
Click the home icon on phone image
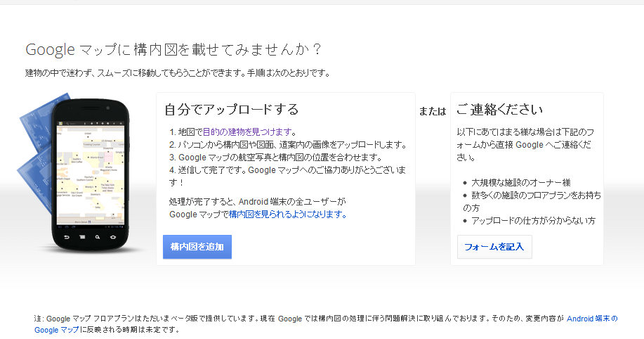[x=113, y=238]
